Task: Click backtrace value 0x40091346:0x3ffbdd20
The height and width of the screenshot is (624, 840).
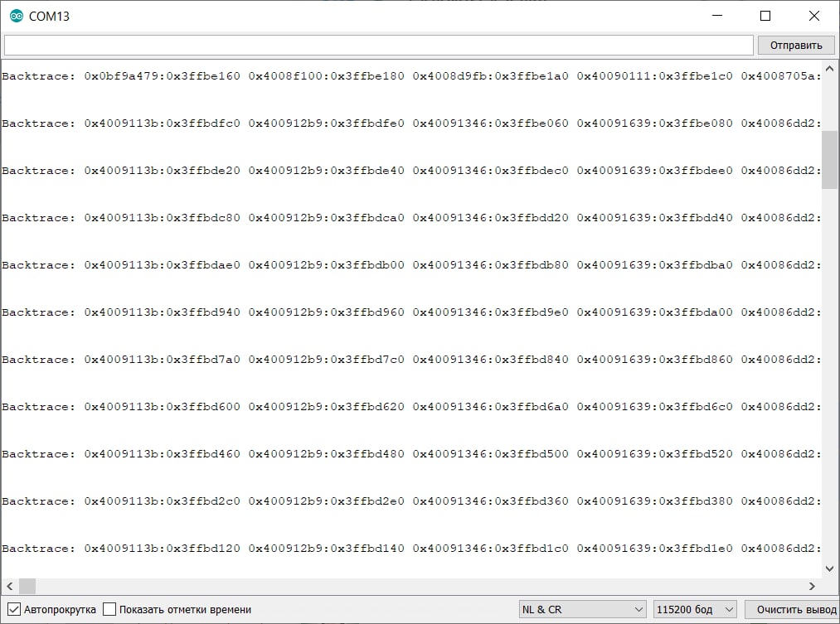Action: 490,218
